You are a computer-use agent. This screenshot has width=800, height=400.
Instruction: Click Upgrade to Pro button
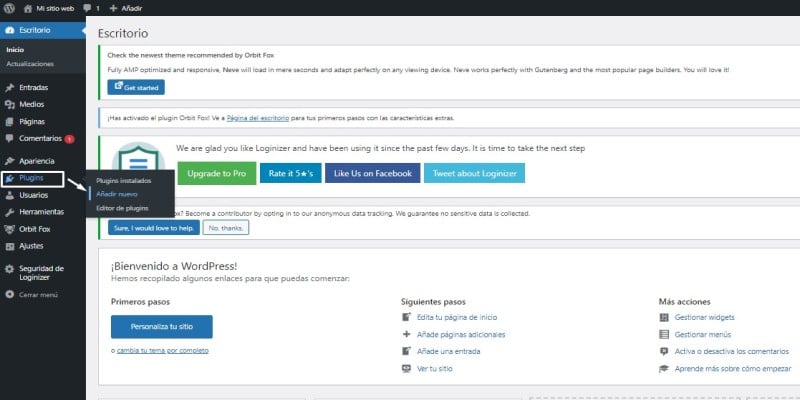tap(217, 173)
